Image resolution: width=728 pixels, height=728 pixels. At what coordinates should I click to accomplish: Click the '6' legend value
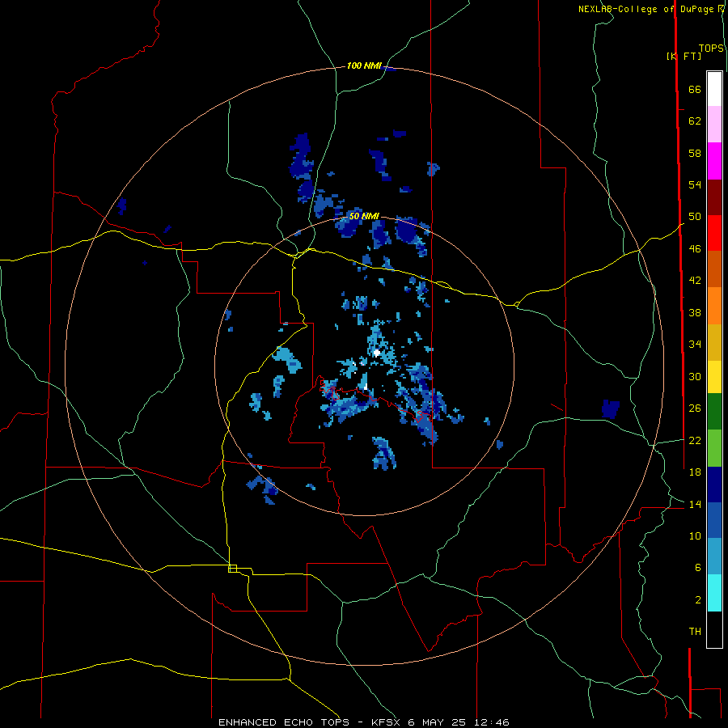(698, 568)
